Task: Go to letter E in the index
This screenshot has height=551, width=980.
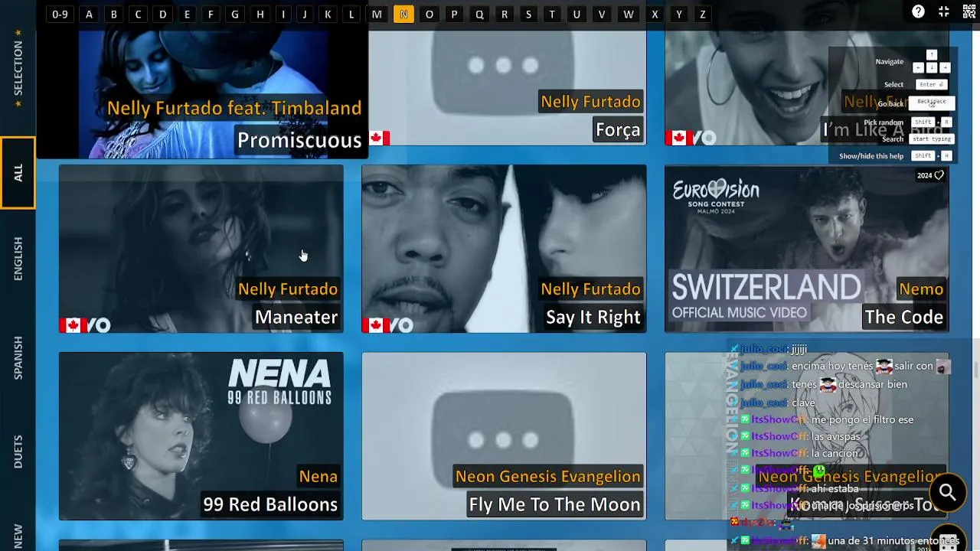Action: pos(187,15)
